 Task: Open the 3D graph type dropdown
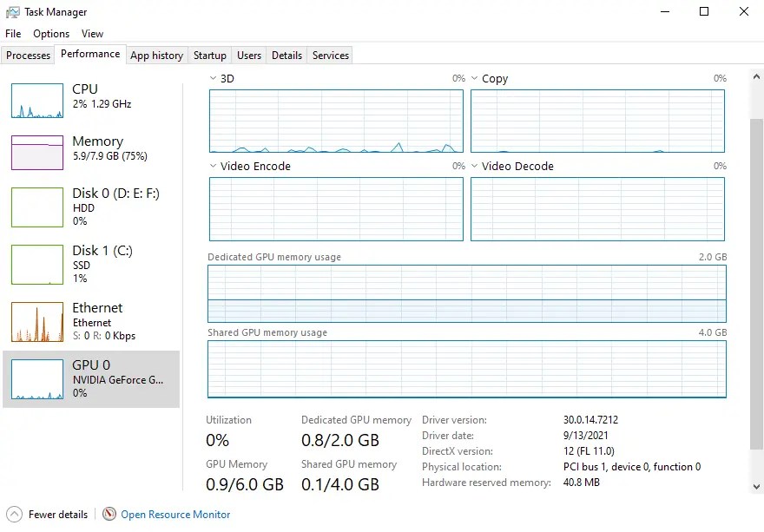tap(211, 78)
